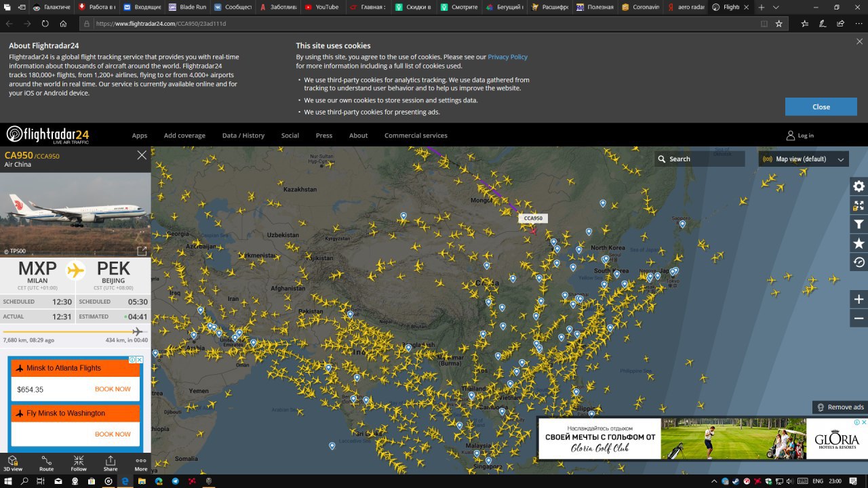The height and width of the screenshot is (488, 868).
Task: Open the tab list chevron
Action: pos(776,7)
